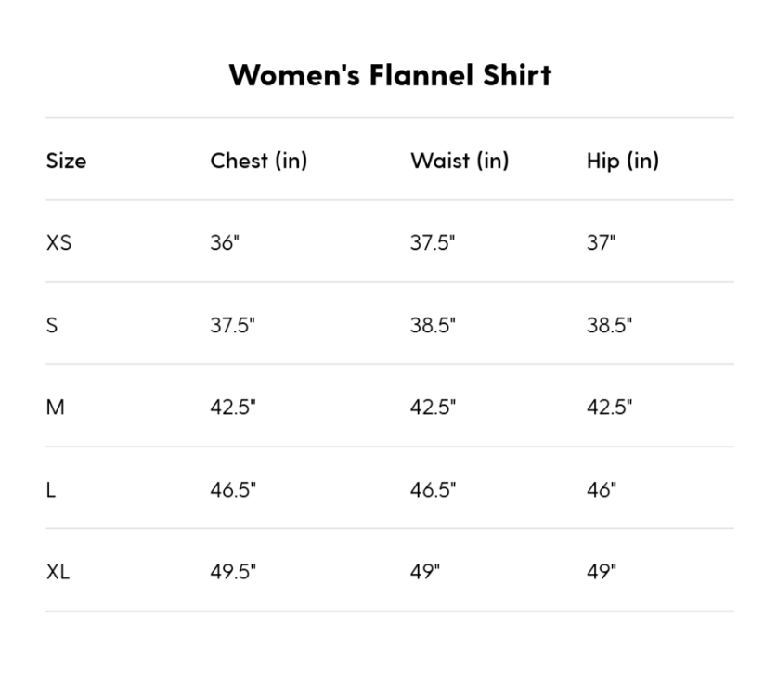Select the Waist (in) column header
The image size is (764, 700).
pos(460,161)
